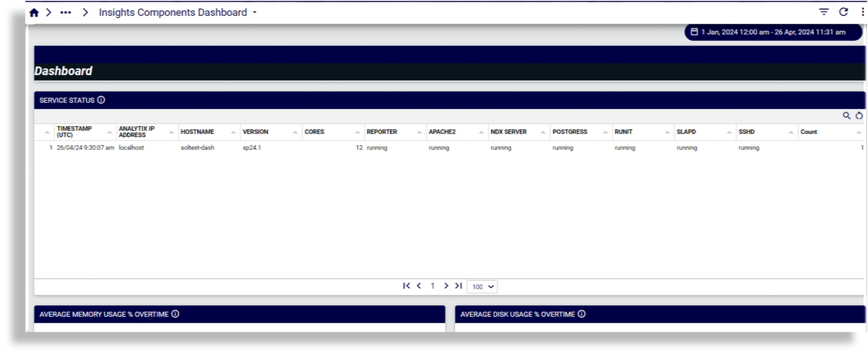Jump to first page of table
This screenshot has height=355, width=868.
pyautogui.click(x=406, y=286)
